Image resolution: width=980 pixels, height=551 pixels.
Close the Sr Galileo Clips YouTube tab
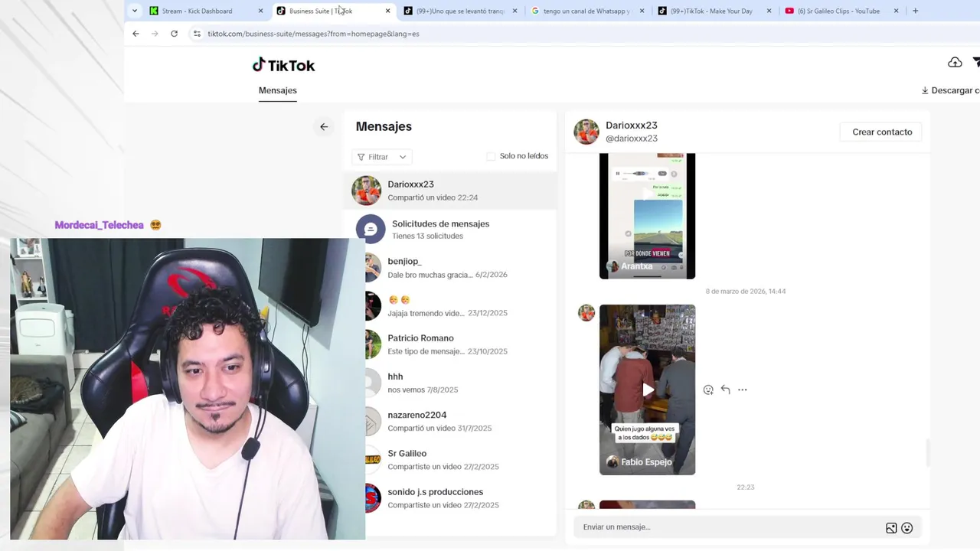point(896,11)
